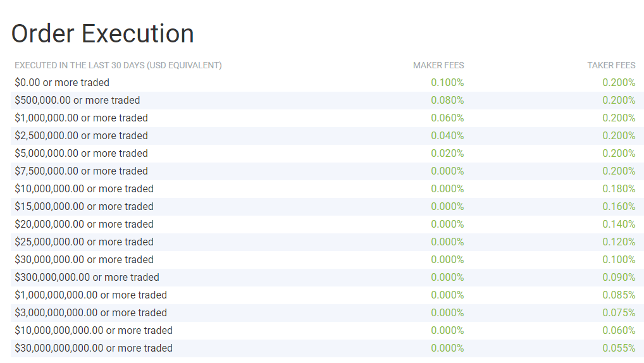This screenshot has height=363, width=644.
Task: Click the Taker Fees column header
Action: pos(610,65)
